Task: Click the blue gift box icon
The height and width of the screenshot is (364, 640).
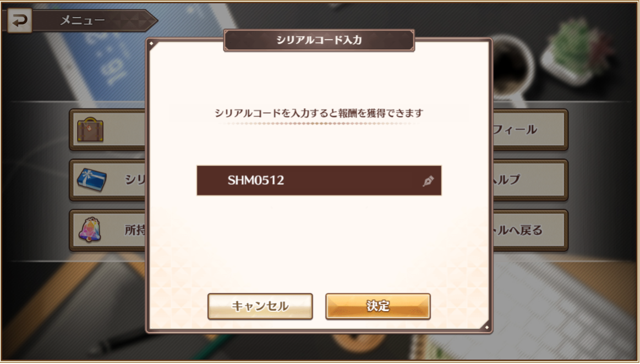Action: point(91,180)
